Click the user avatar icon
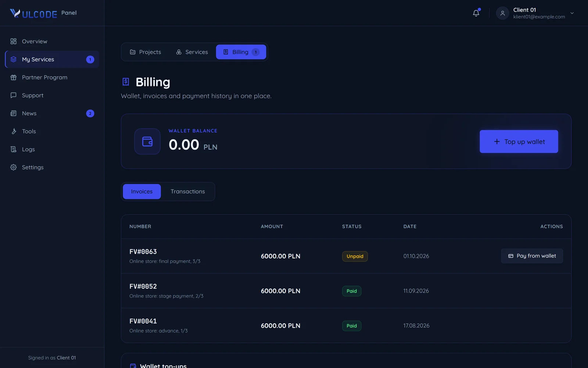This screenshot has width=588, height=368. point(502,13)
